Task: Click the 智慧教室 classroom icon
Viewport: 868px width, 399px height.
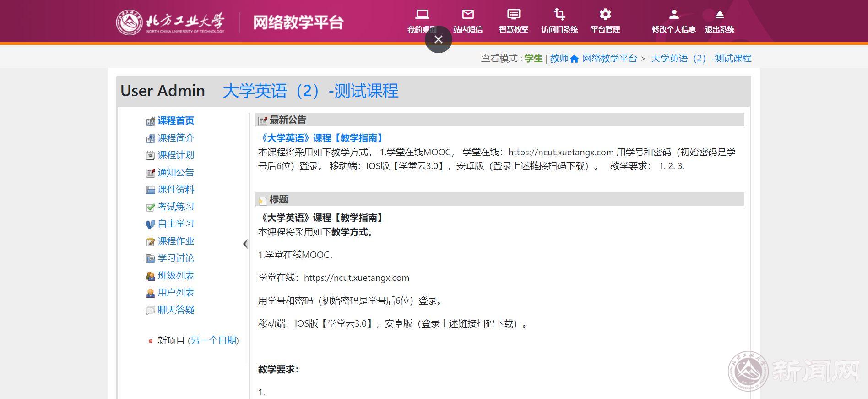Action: pyautogui.click(x=514, y=15)
